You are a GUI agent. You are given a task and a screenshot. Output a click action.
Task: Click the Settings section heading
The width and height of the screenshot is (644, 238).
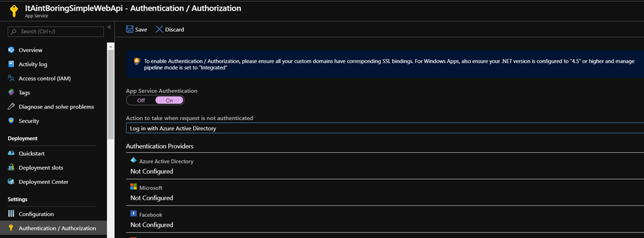click(x=18, y=199)
